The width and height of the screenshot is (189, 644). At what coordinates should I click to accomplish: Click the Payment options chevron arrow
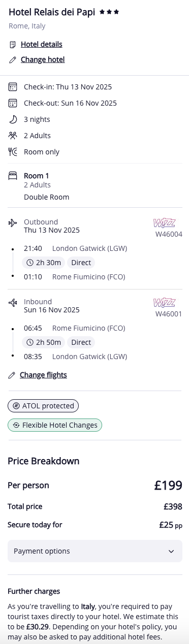[171, 551]
